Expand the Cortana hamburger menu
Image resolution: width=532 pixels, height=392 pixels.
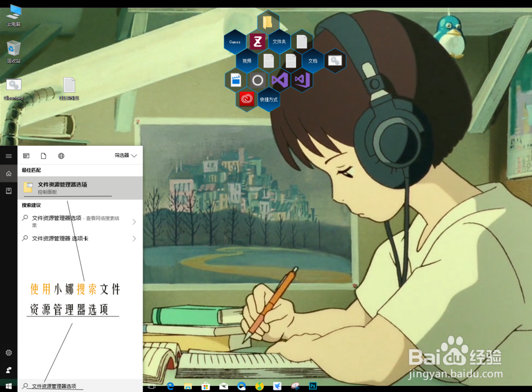(9, 156)
